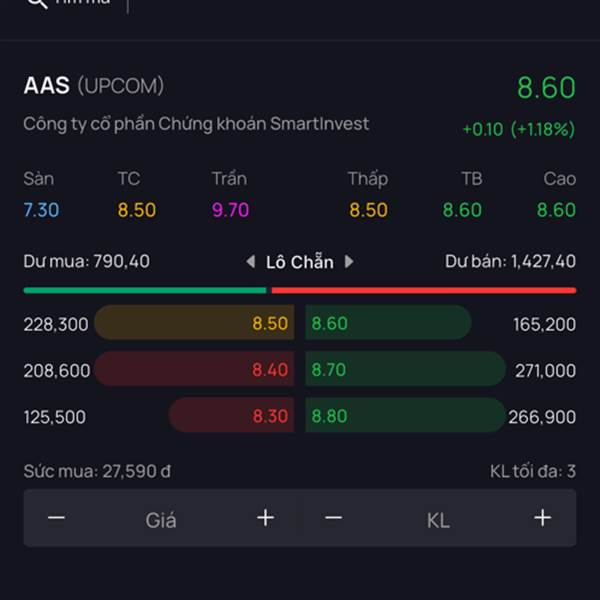The height and width of the screenshot is (600, 600).
Task: Pick floor price Sàn 7.30
Action: (x=41, y=210)
